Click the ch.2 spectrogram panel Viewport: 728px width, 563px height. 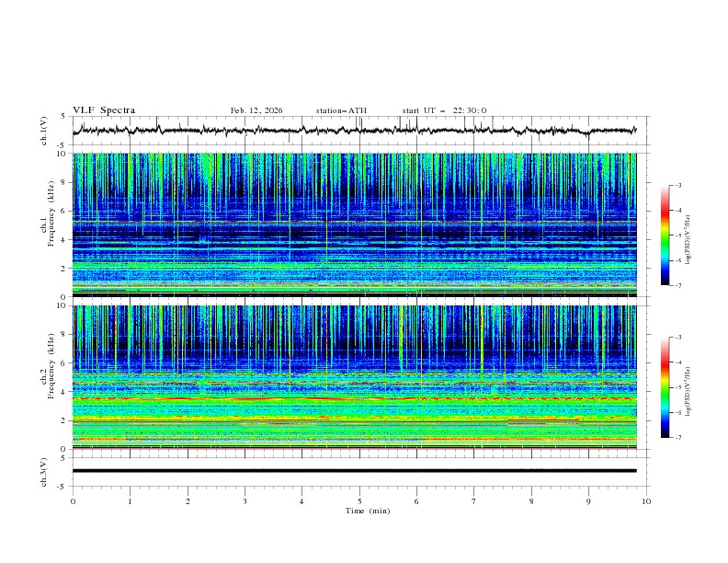(x=355, y=377)
